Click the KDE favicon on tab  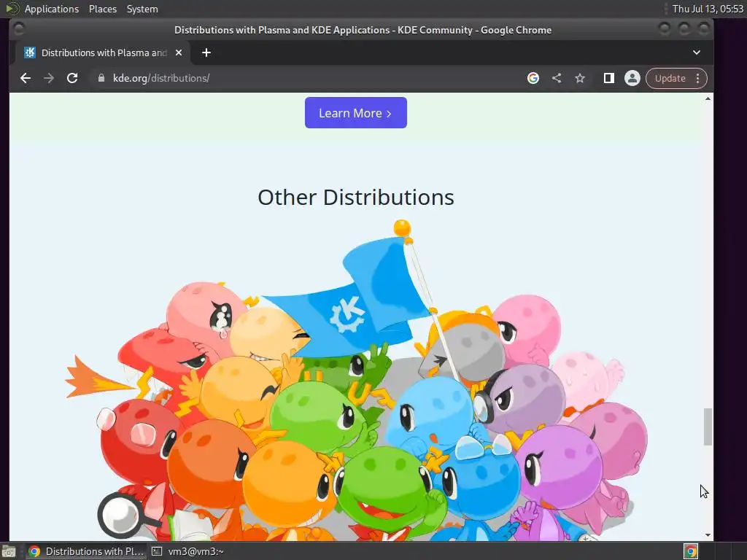pyautogui.click(x=29, y=52)
